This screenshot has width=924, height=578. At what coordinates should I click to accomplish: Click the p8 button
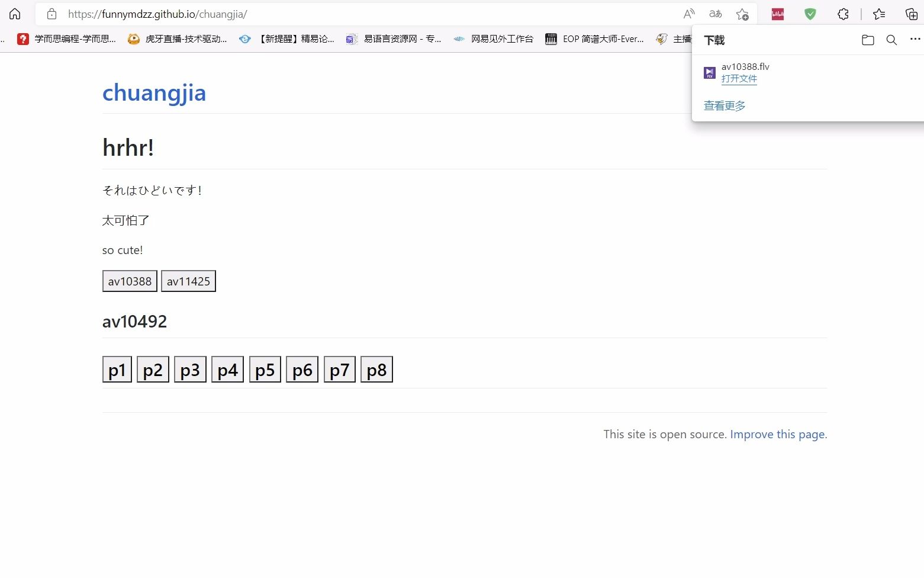point(376,370)
